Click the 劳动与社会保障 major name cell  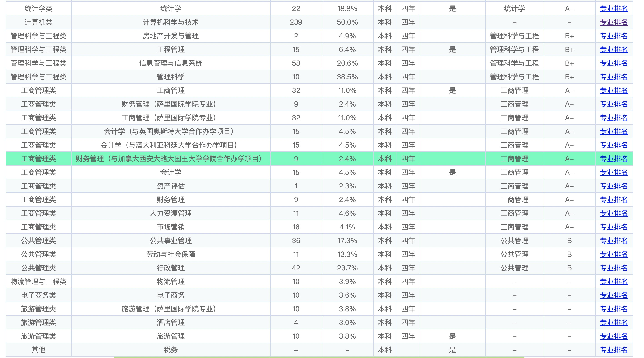point(171,254)
